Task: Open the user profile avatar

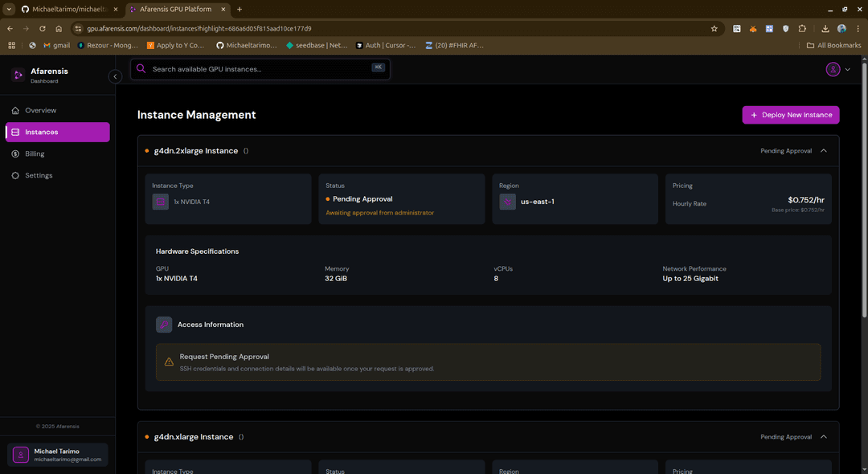Action: point(833,69)
